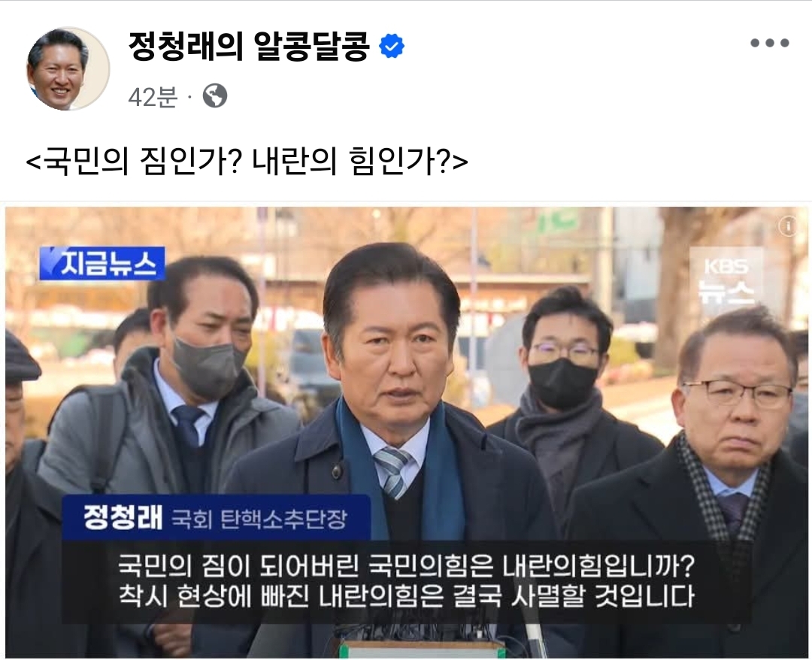Click the post text 국민의 짐인가? 내란의 힘인가?

click(x=247, y=161)
